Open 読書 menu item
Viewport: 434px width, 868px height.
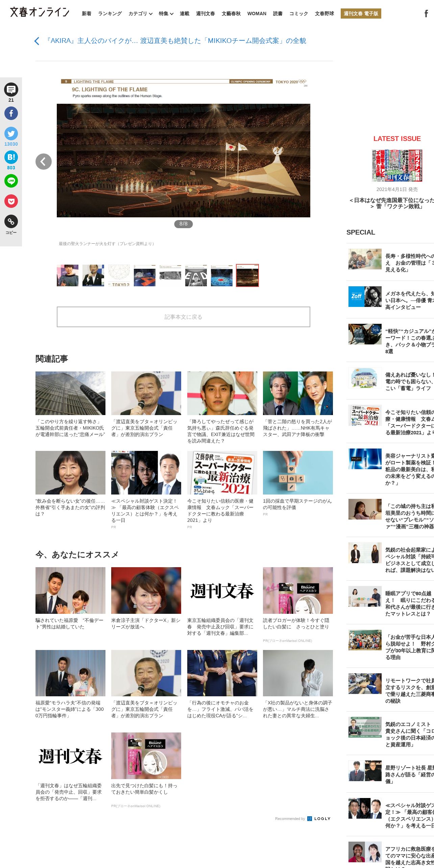[278, 14]
